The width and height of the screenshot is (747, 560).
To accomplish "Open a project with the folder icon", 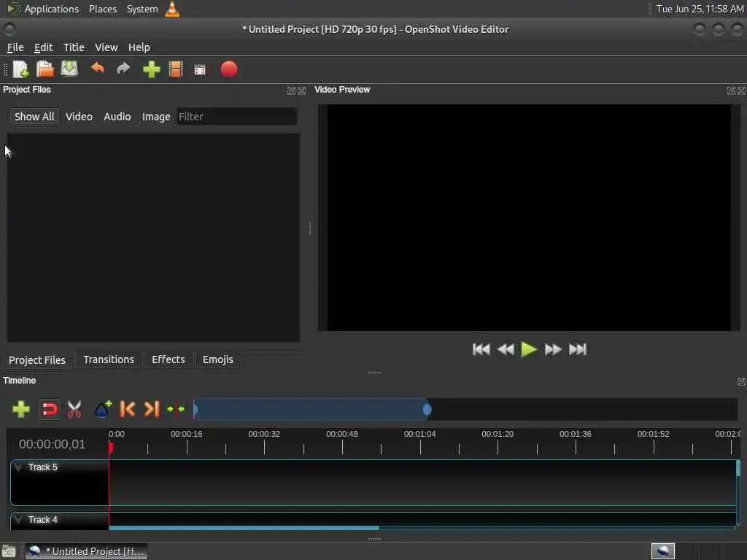I will pyautogui.click(x=45, y=69).
